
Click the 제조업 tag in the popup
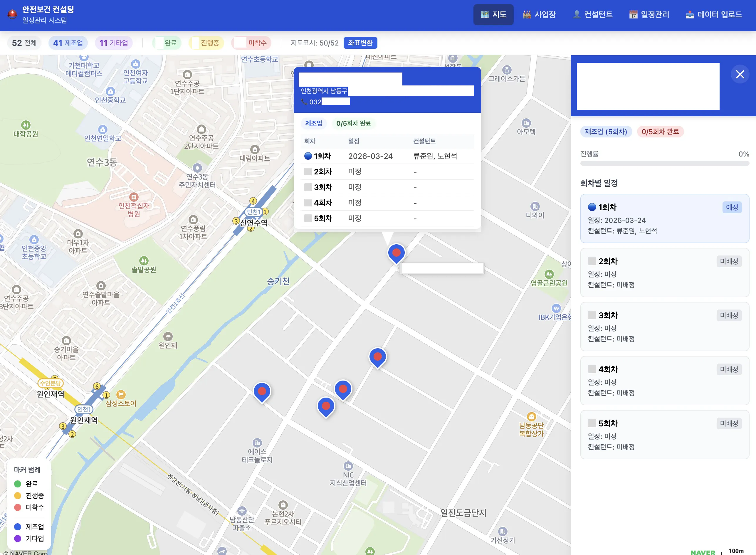pyautogui.click(x=313, y=123)
